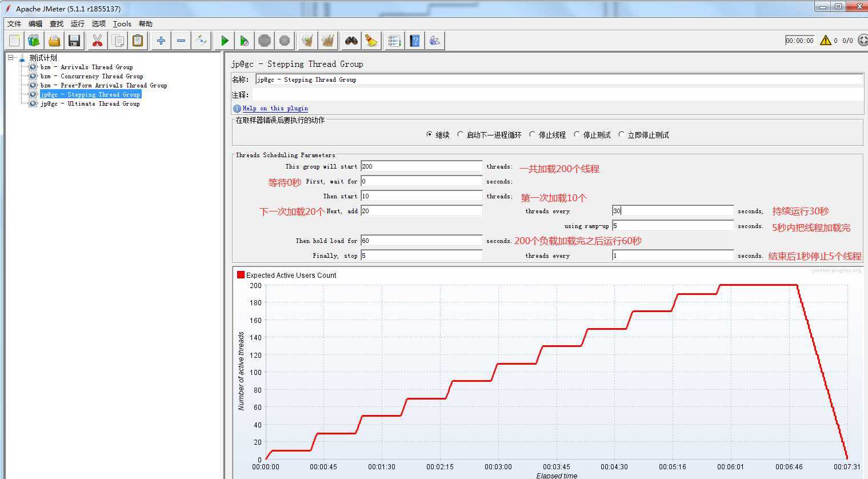Image resolution: width=868 pixels, height=479 pixels.
Task: Open the Help on this plugin link
Action: tap(275, 108)
